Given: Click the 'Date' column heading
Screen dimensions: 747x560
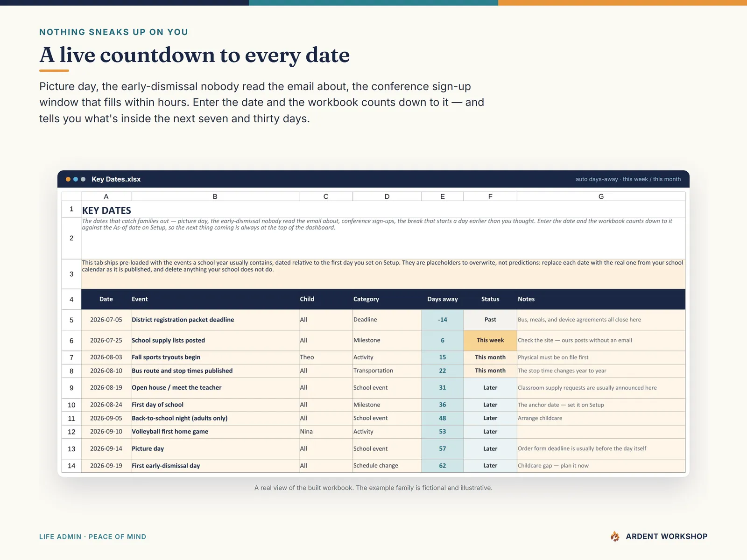Looking at the screenshot, I should click(x=106, y=299).
